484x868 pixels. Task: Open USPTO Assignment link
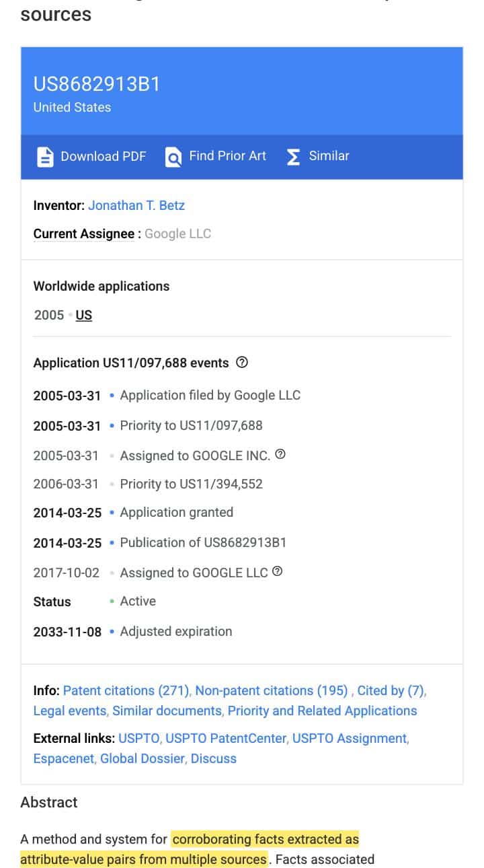350,738
